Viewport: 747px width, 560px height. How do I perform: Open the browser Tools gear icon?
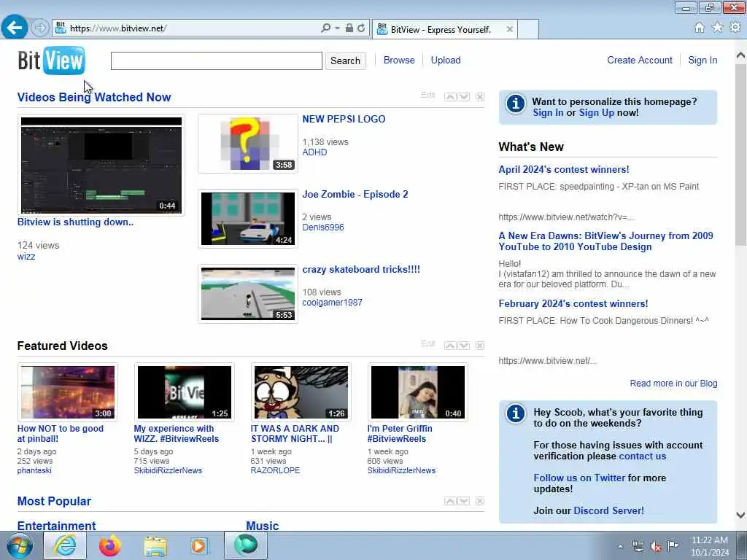pos(735,28)
